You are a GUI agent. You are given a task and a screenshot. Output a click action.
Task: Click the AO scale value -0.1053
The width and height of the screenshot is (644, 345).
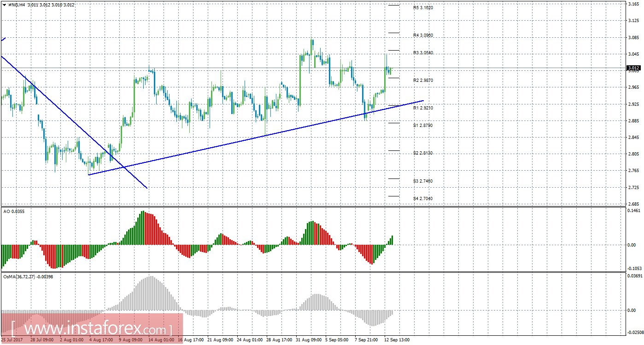634,269
